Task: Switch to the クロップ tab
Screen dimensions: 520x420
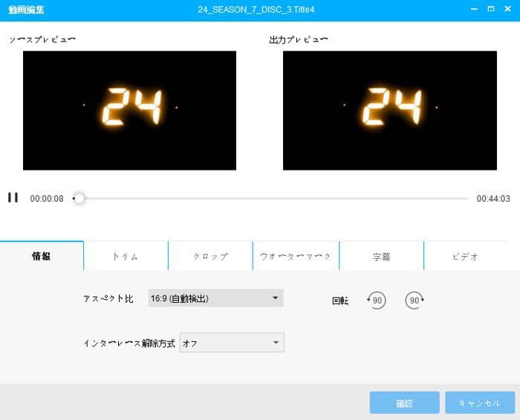Action: pos(210,256)
